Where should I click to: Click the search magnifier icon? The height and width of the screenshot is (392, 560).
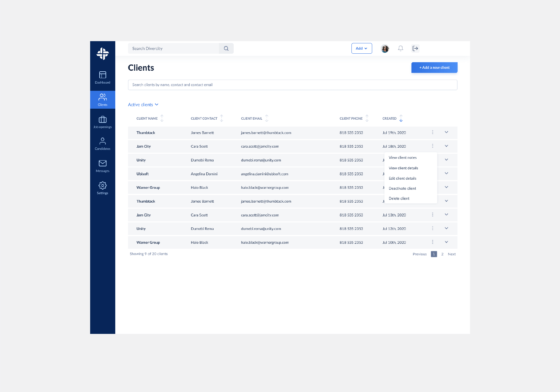click(x=226, y=48)
